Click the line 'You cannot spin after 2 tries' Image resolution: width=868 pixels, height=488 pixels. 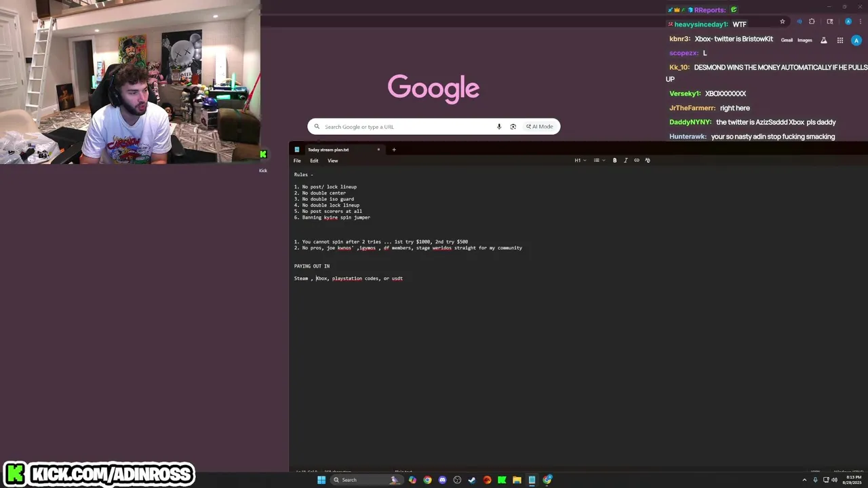381,242
